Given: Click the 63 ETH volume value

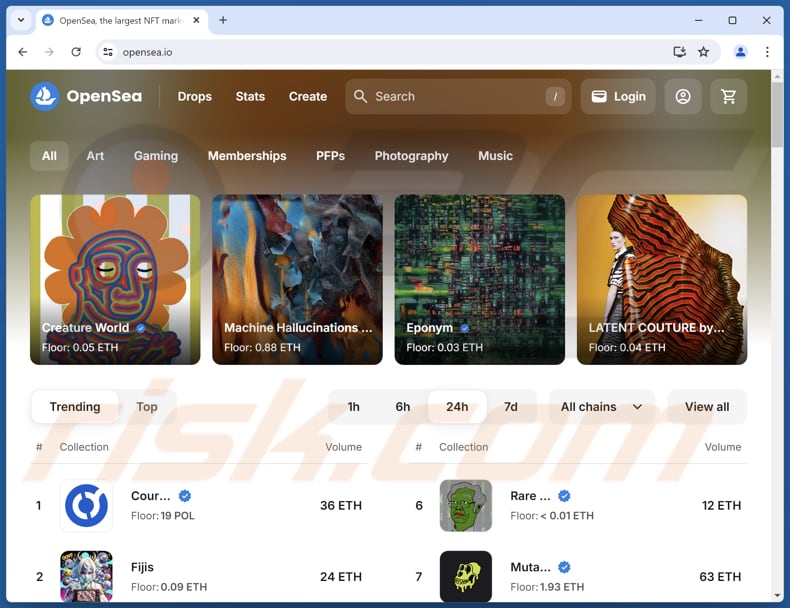Looking at the screenshot, I should pos(720,576).
